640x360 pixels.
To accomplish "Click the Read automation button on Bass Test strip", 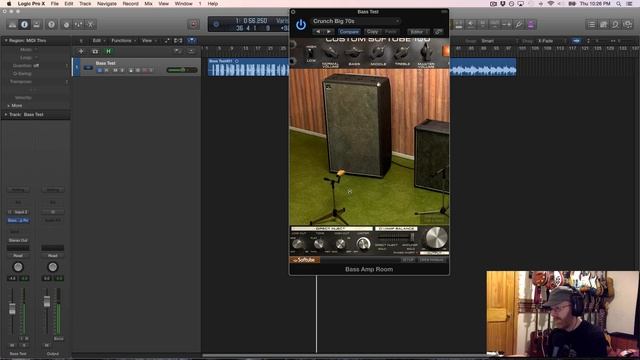I will 18,256.
